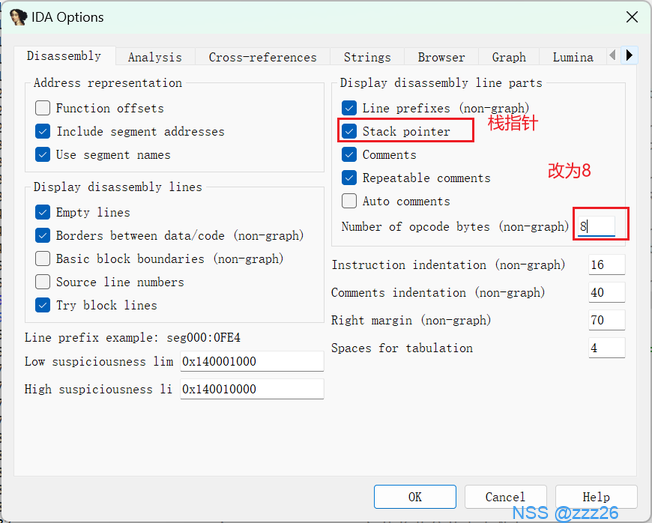Toggle Include segment addresses option
This screenshot has width=652, height=523.
43,131
